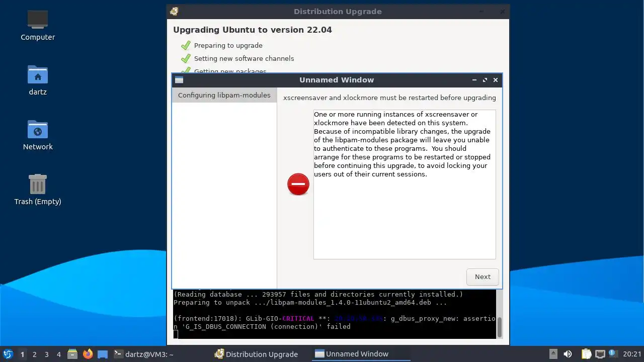This screenshot has height=362, width=644.
Task: Open the Lubuntu start menu
Action: click(x=8, y=354)
